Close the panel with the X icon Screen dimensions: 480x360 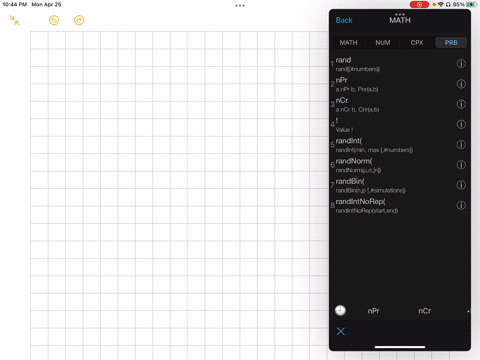click(341, 331)
